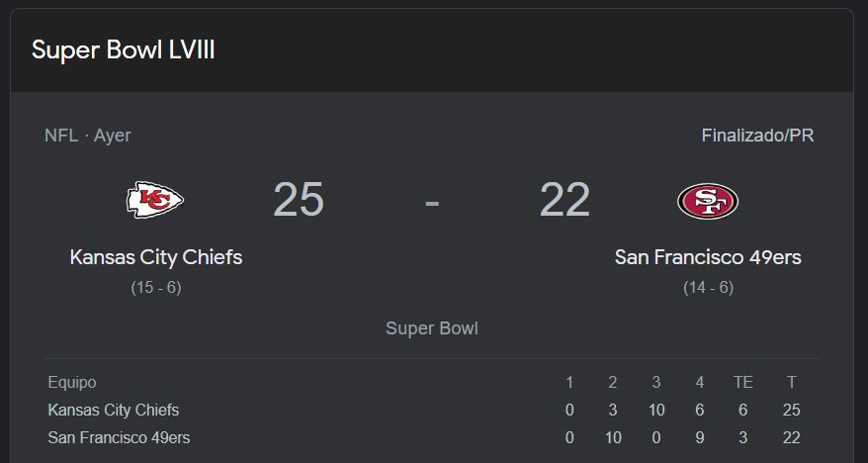Click the Kansas City Chiefs logo

[x=155, y=200]
